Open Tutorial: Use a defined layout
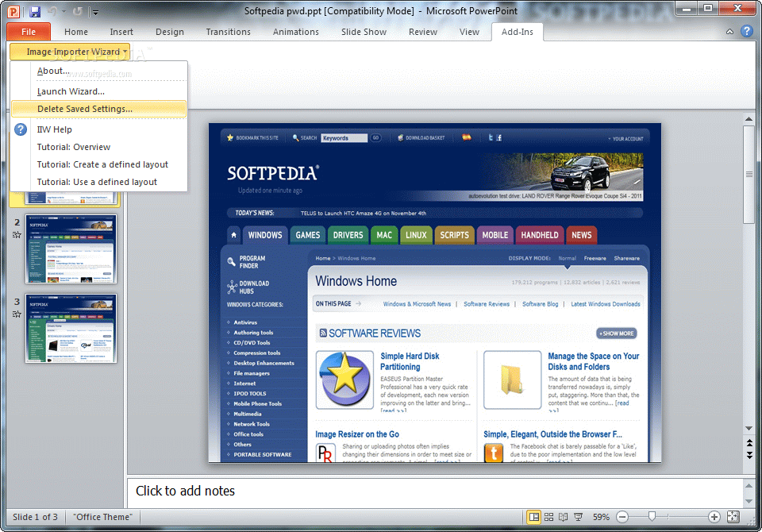 pyautogui.click(x=99, y=182)
